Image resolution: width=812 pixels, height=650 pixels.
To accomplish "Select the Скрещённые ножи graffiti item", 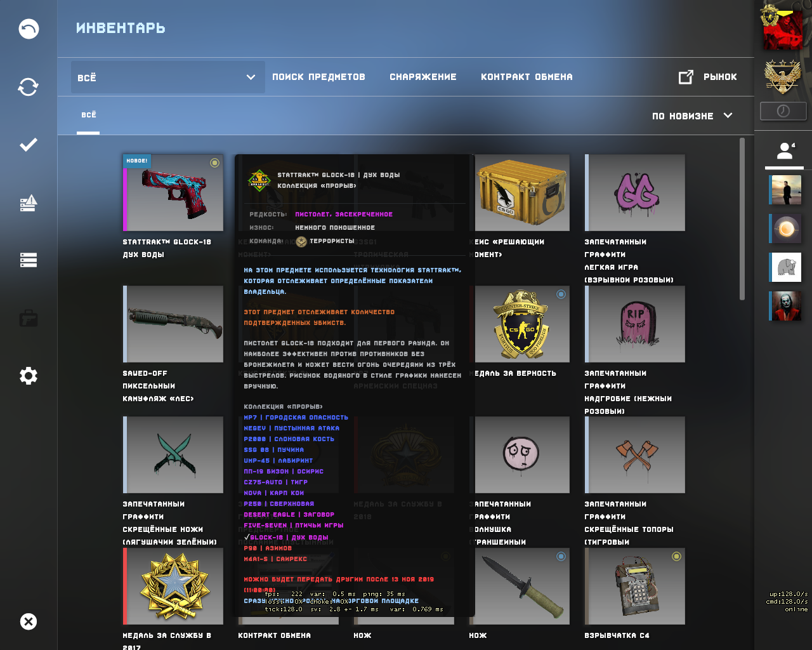I will (x=173, y=455).
